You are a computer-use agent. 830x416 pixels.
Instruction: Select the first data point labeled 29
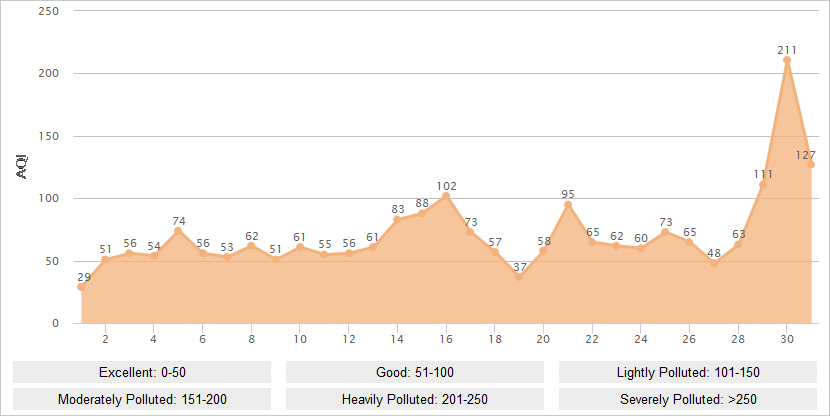click(81, 287)
